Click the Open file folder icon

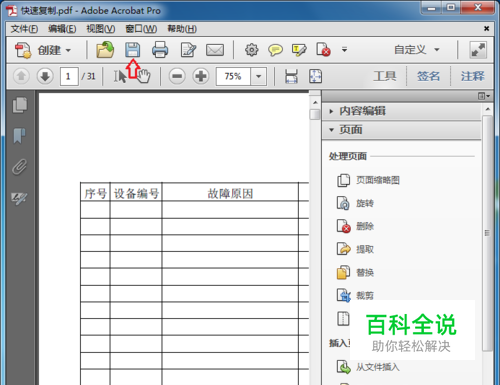point(105,50)
